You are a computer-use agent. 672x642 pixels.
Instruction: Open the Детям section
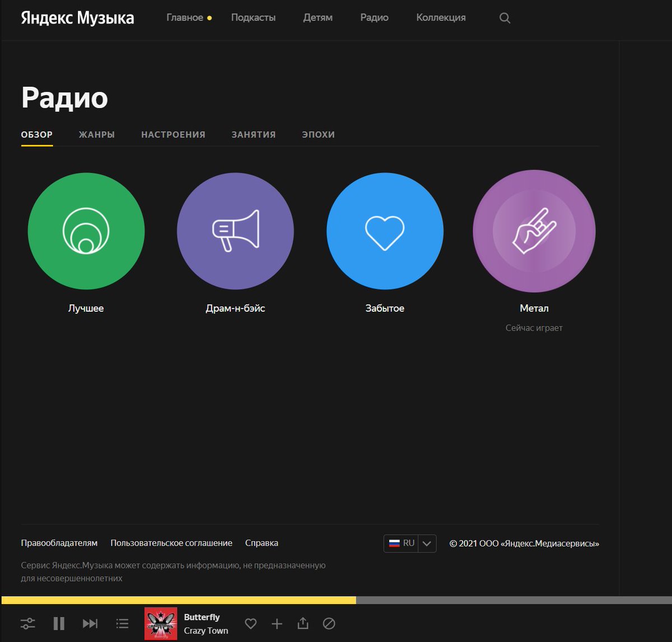(x=318, y=17)
